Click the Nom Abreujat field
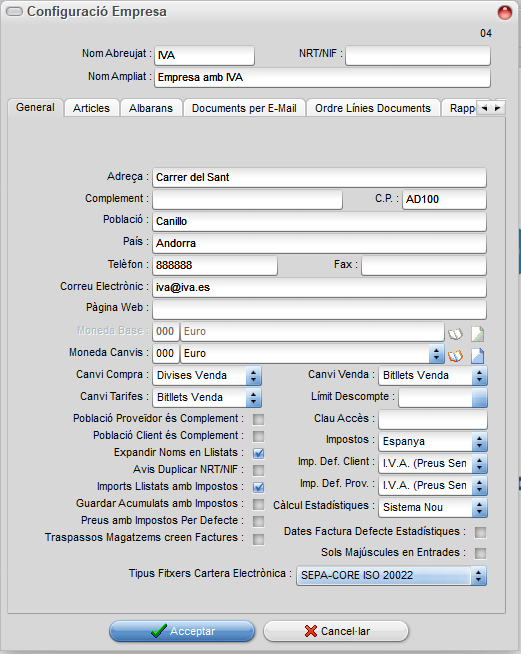The height and width of the screenshot is (654, 521). [204, 55]
